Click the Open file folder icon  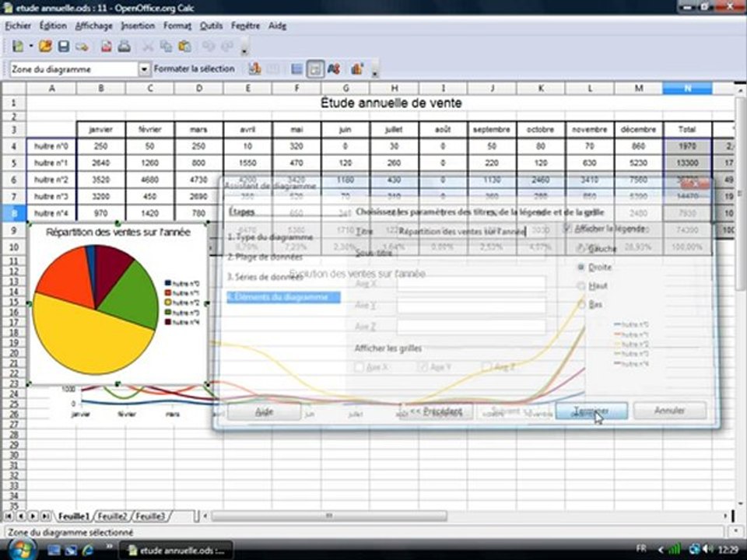point(45,46)
